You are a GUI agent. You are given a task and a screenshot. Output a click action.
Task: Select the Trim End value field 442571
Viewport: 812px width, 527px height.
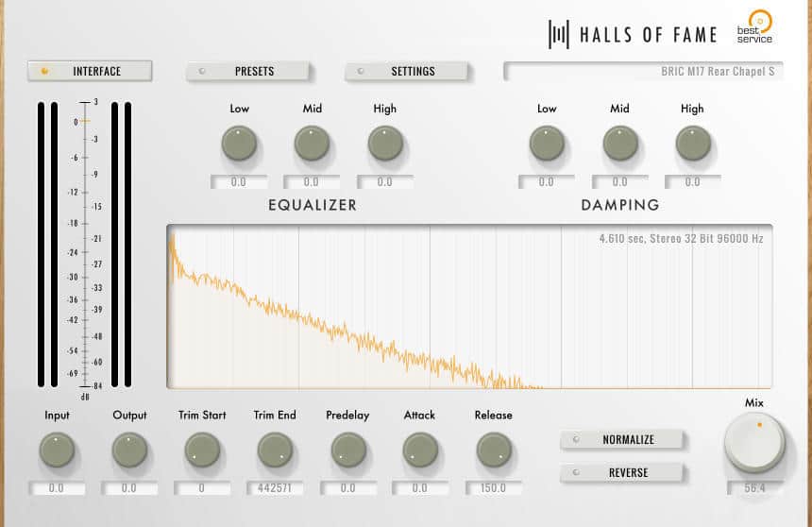(x=275, y=488)
